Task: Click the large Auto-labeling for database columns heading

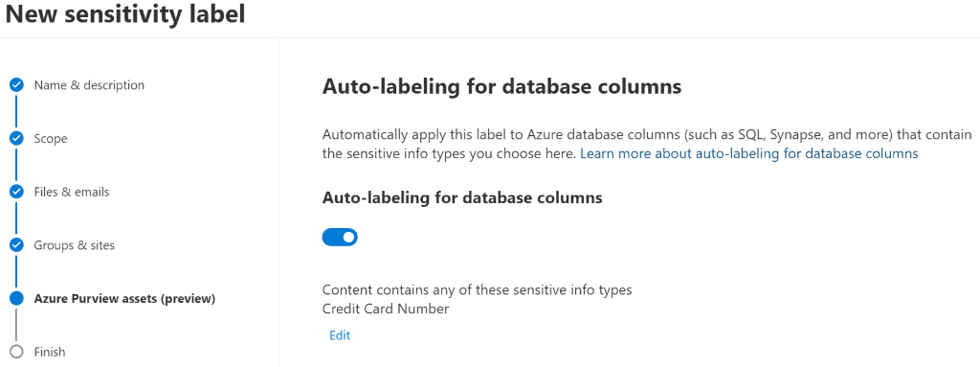Action: point(501,86)
